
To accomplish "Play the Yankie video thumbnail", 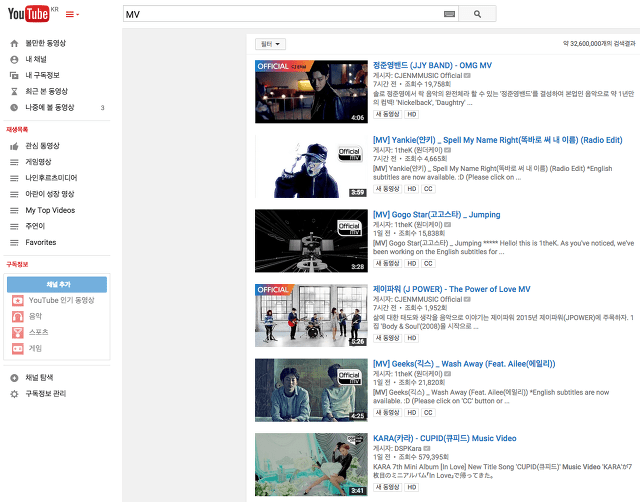I will click(x=311, y=166).
